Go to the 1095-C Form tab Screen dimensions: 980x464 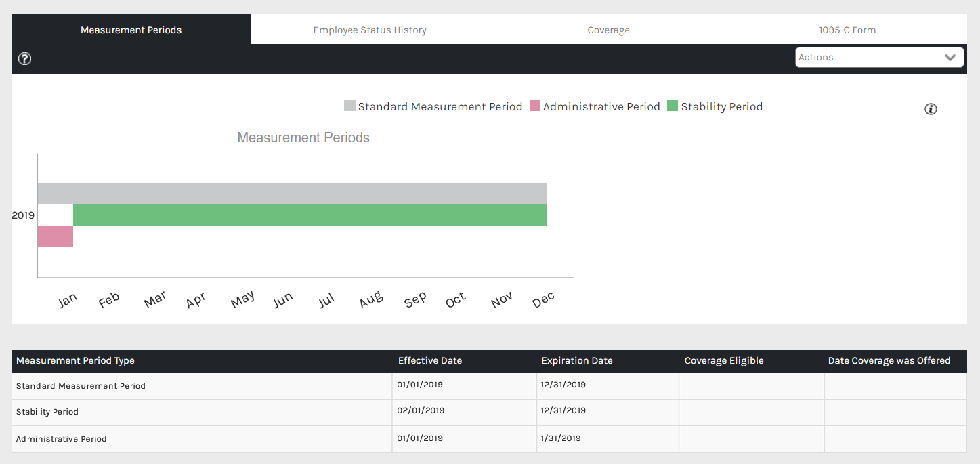847,30
